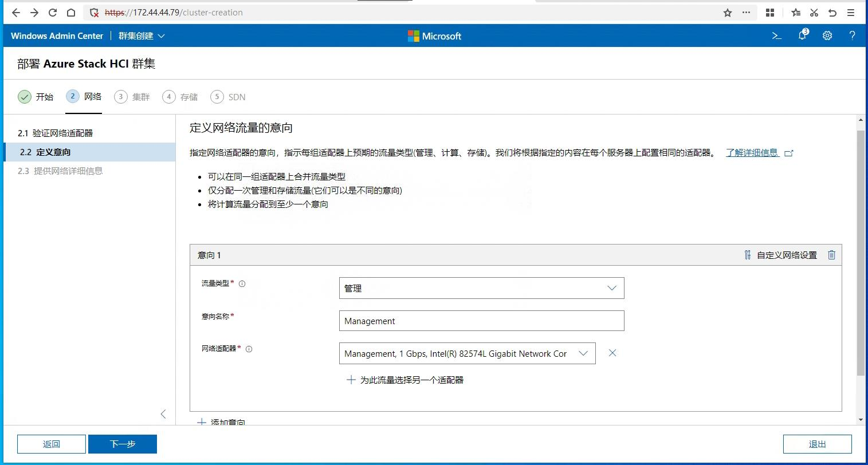The width and height of the screenshot is (868, 465).
Task: Click 为此流量选择另一个适配器
Action: pyautogui.click(x=405, y=380)
